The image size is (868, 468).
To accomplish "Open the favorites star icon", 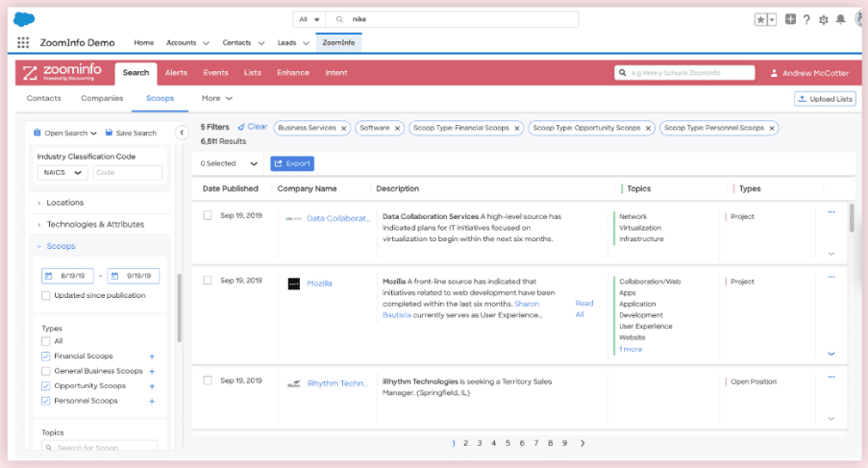I will [x=760, y=20].
